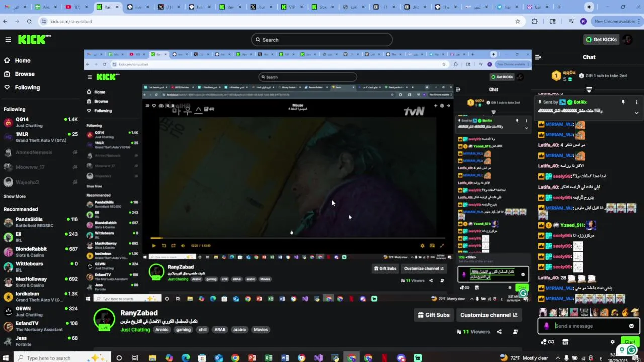644x362 pixels.
Task: Select the Movies tag
Action: [261, 330]
